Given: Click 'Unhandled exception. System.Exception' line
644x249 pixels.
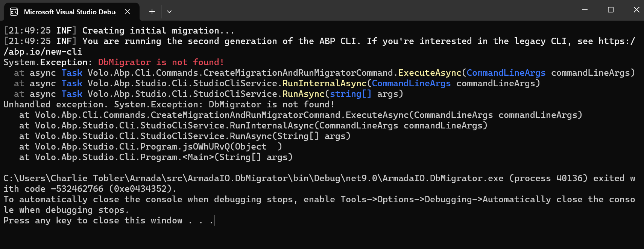Looking at the screenshot, I should (x=169, y=104).
